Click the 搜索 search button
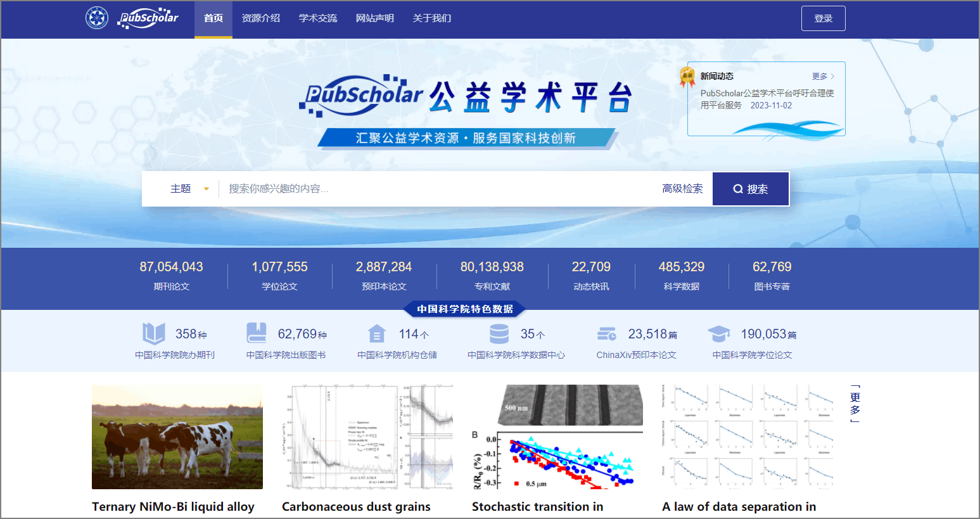Screen dimensions: 980x519 click(x=751, y=189)
